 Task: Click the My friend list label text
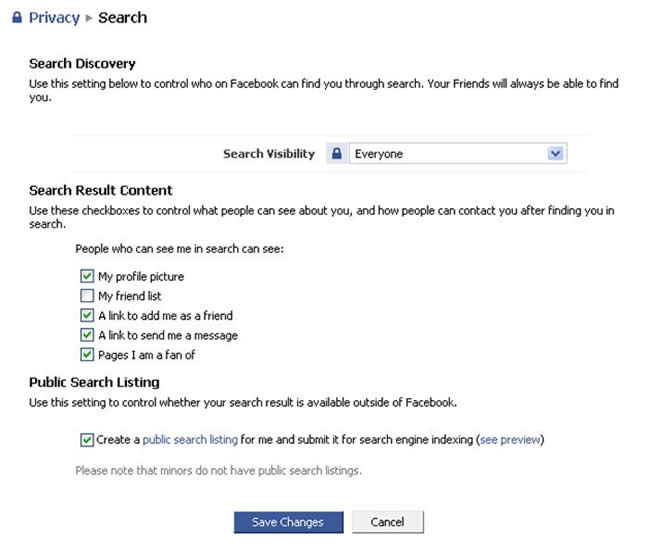pos(129,296)
